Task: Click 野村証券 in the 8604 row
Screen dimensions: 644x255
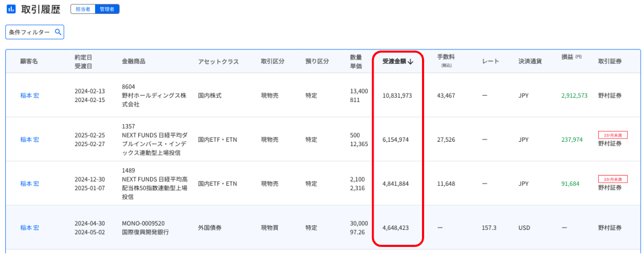Action: (x=610, y=96)
